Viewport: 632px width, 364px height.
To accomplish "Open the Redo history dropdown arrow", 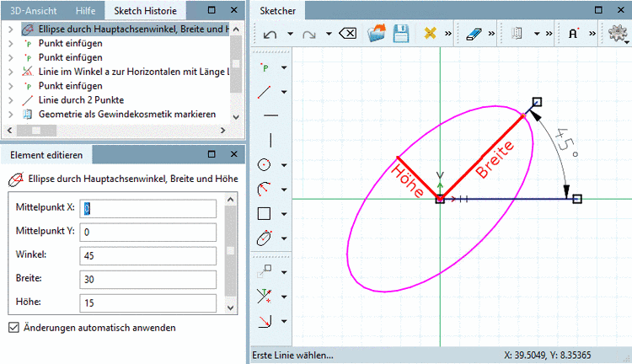I will point(329,34).
